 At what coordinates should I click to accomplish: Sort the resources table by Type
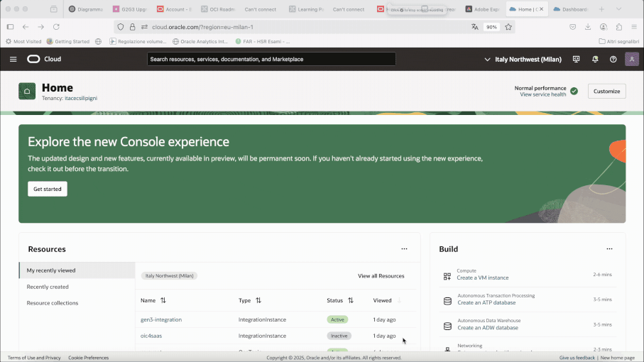pyautogui.click(x=258, y=300)
